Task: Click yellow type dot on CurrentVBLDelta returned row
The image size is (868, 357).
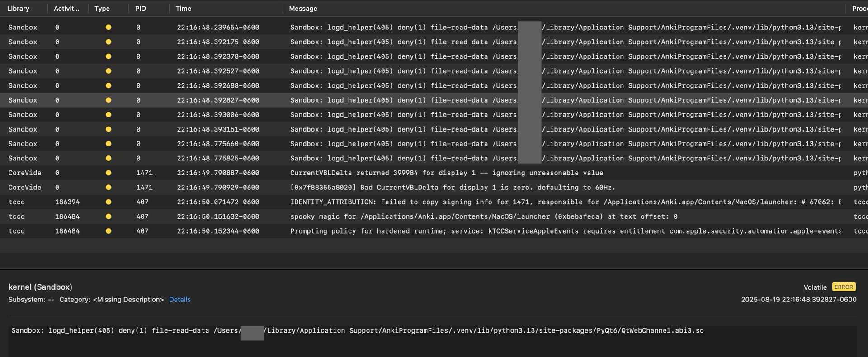Action: [108, 173]
